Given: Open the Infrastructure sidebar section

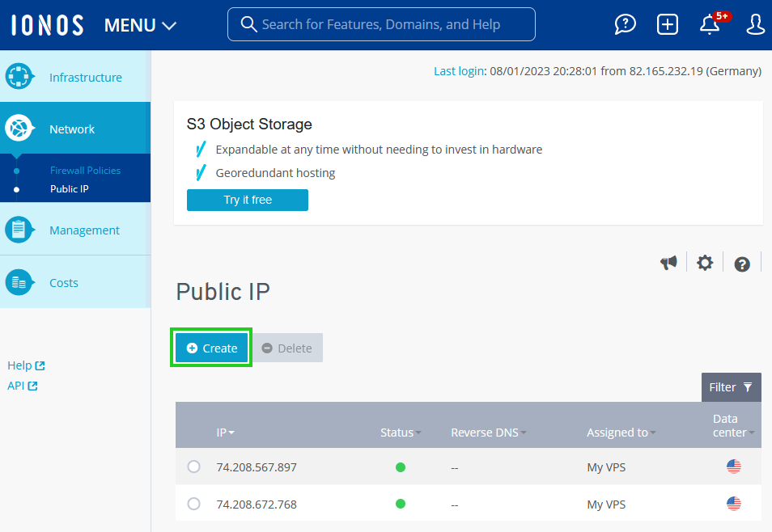Looking at the screenshot, I should tap(85, 78).
